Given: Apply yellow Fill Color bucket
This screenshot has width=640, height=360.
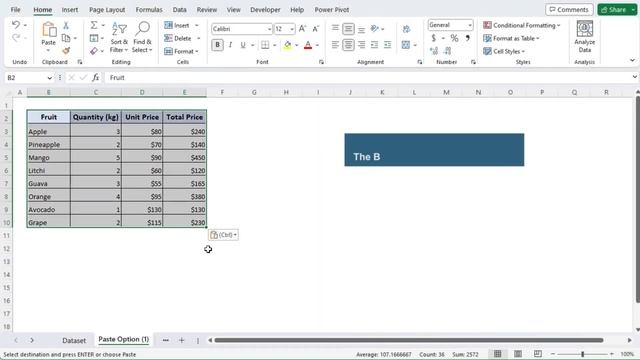Looking at the screenshot, I should [287, 45].
